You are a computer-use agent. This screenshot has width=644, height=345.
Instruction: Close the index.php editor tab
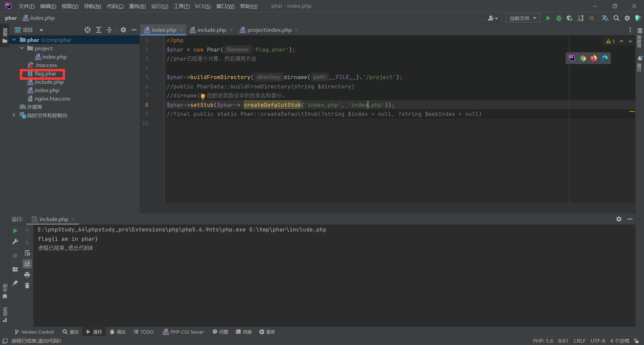(x=181, y=30)
